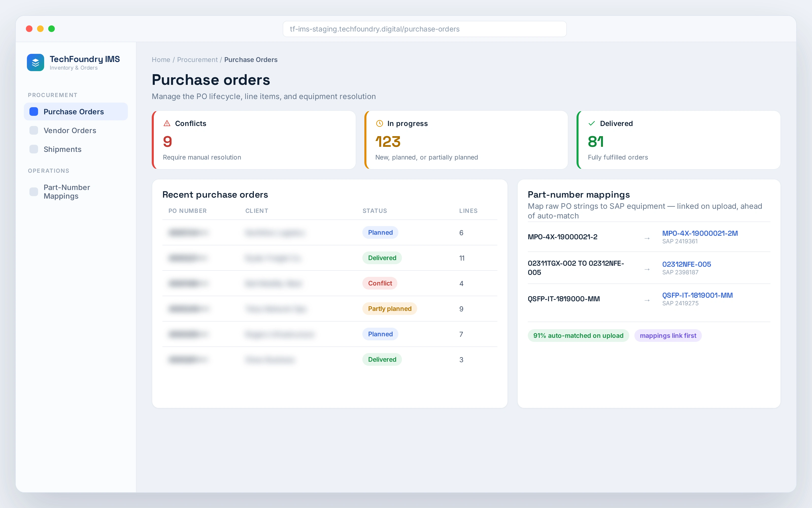The image size is (812, 508).
Task: Click the lines value 9 in Partly planned row
Action: click(x=461, y=309)
